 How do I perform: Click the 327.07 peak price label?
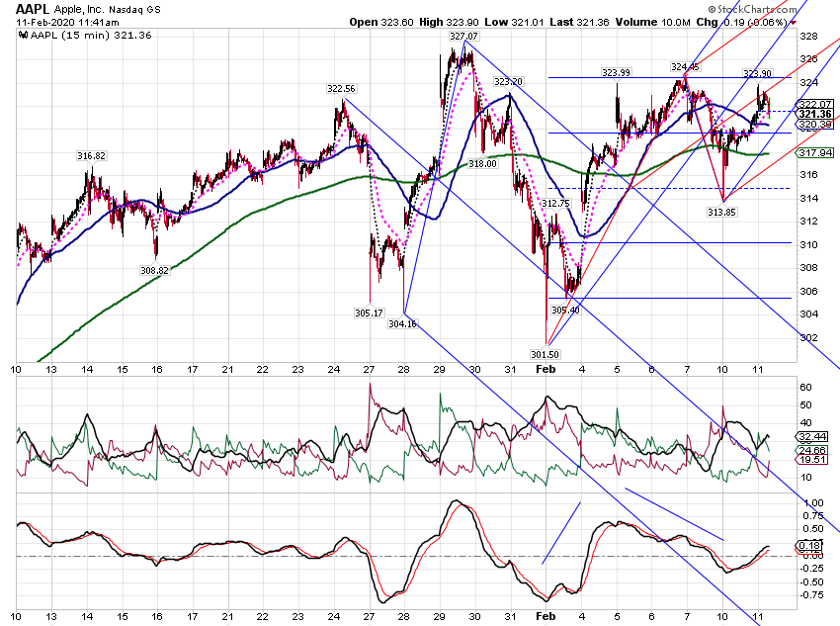coord(463,37)
